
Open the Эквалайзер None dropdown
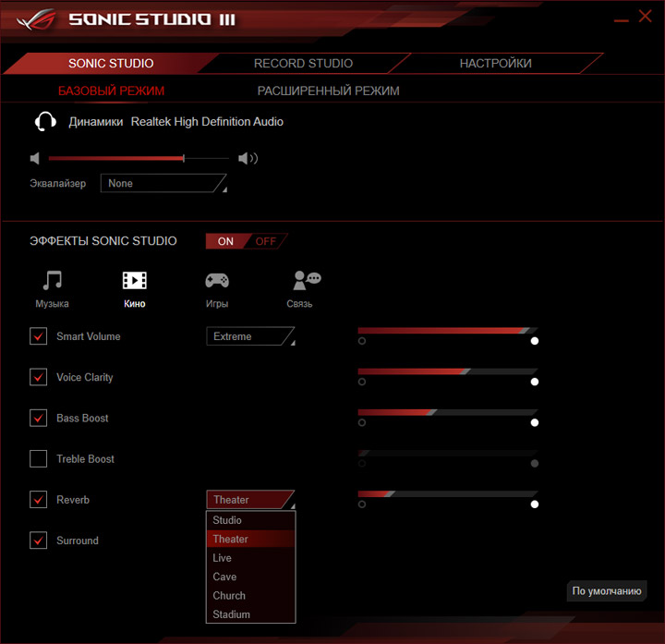click(x=163, y=183)
